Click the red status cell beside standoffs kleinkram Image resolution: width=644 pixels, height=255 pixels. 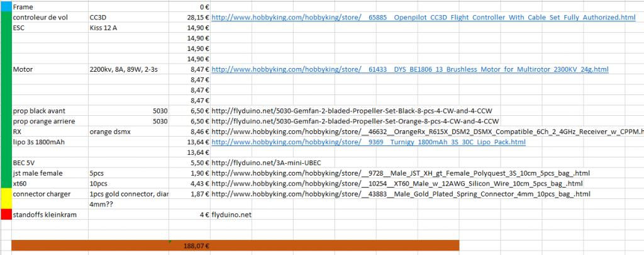coord(6,215)
